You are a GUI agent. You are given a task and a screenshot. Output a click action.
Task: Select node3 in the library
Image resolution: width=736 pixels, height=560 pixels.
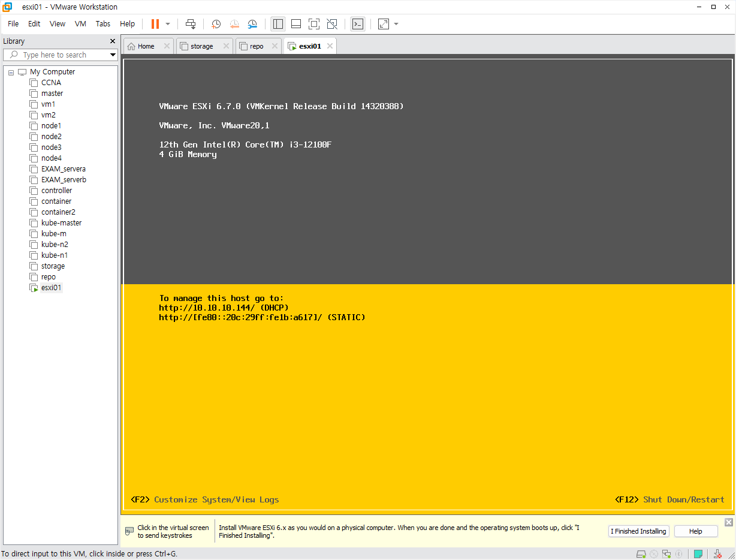point(51,147)
